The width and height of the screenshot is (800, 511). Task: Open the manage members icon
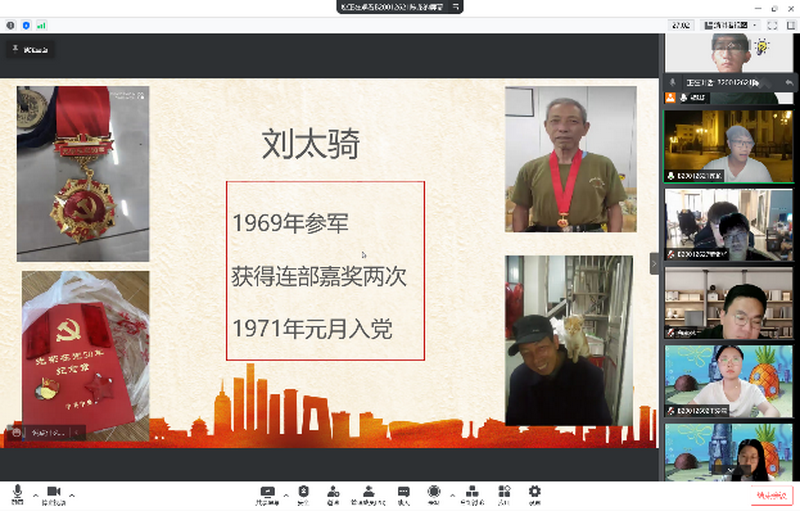coord(368,492)
